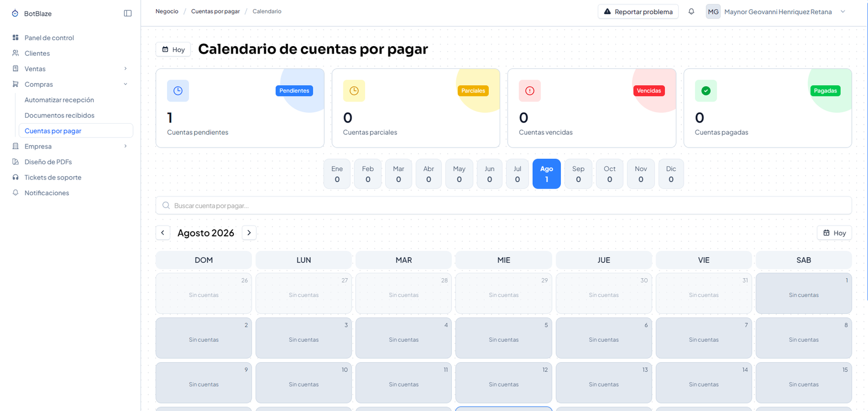Select the Ago month tab
This screenshot has width=868, height=411.
pos(546,174)
